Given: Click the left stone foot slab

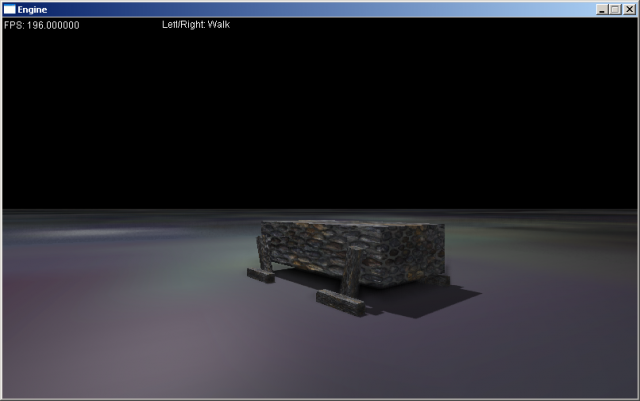Looking at the screenshot, I should point(261,274).
